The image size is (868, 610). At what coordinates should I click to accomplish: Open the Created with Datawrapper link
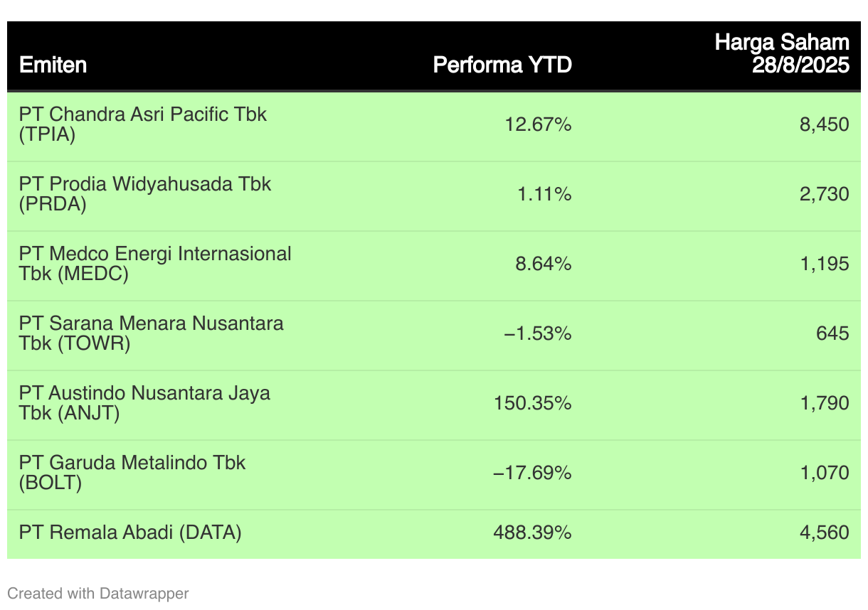(98, 593)
